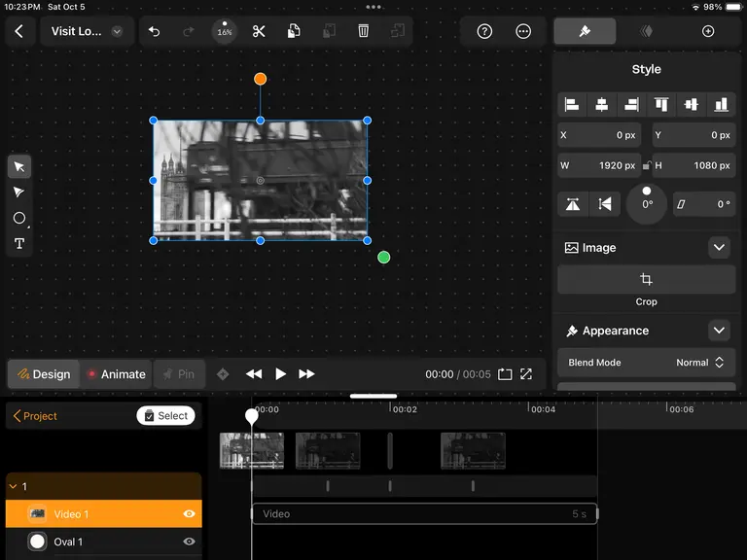Select the direct selection node tool
The height and width of the screenshot is (560, 747).
[19, 192]
